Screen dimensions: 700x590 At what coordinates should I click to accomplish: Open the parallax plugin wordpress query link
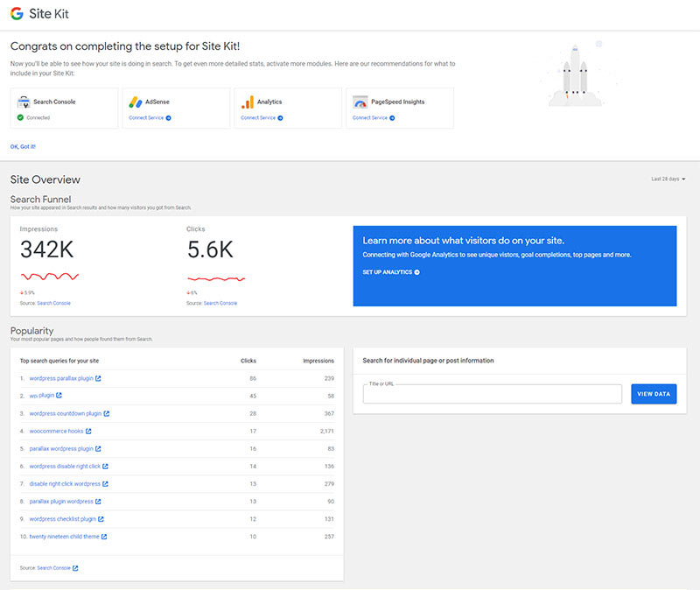click(x=61, y=502)
